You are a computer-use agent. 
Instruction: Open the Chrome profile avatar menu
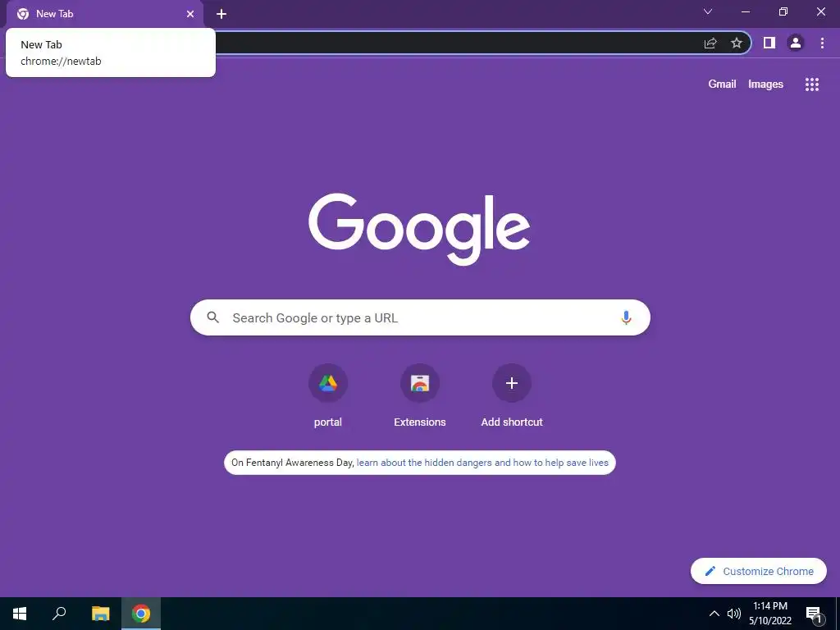(796, 43)
